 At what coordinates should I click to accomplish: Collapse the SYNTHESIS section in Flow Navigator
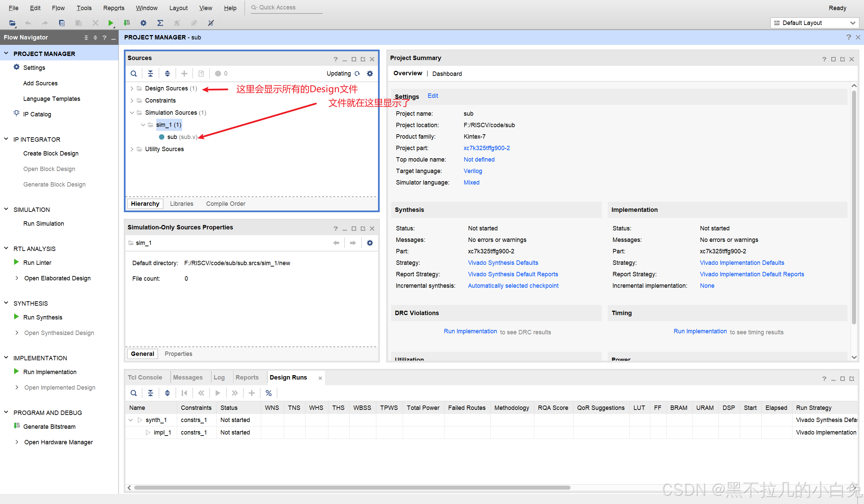click(6, 303)
